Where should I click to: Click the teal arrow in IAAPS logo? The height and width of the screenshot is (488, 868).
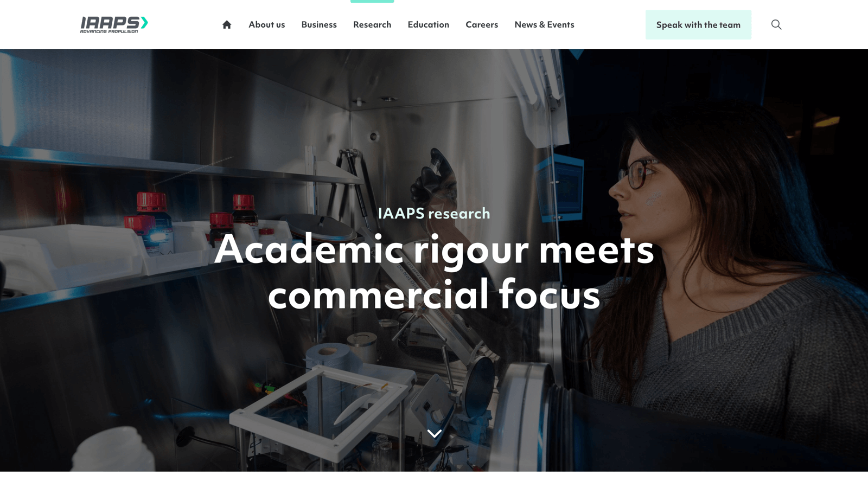[x=144, y=23]
